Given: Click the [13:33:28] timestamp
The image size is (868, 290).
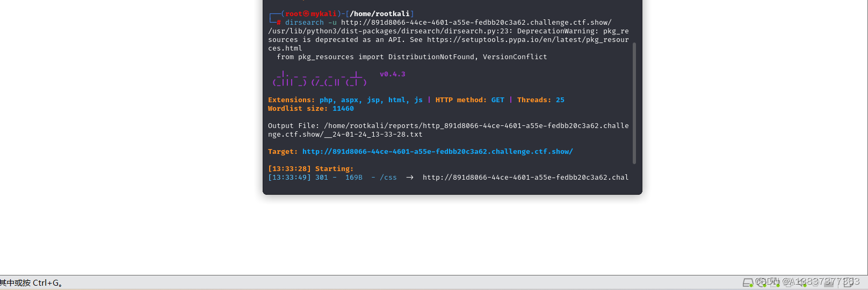Looking at the screenshot, I should (x=290, y=168).
